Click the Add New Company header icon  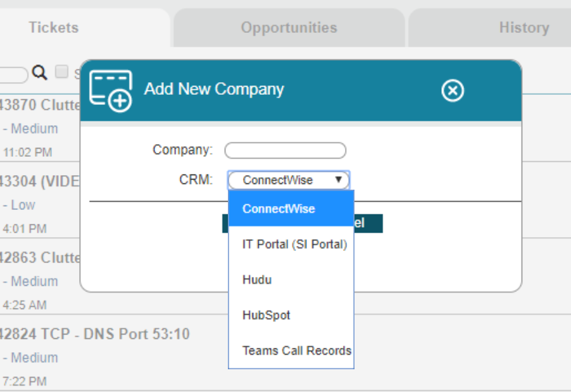coord(111,91)
